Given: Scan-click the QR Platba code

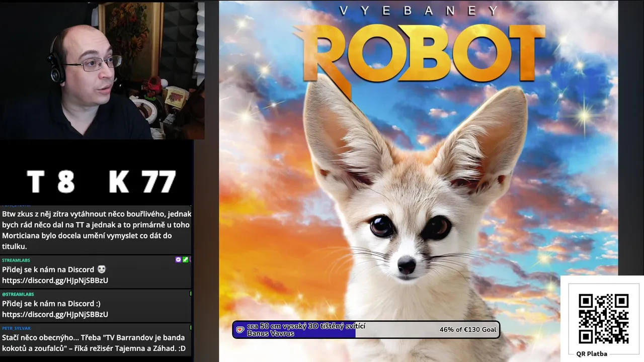Looking at the screenshot, I should (603, 319).
